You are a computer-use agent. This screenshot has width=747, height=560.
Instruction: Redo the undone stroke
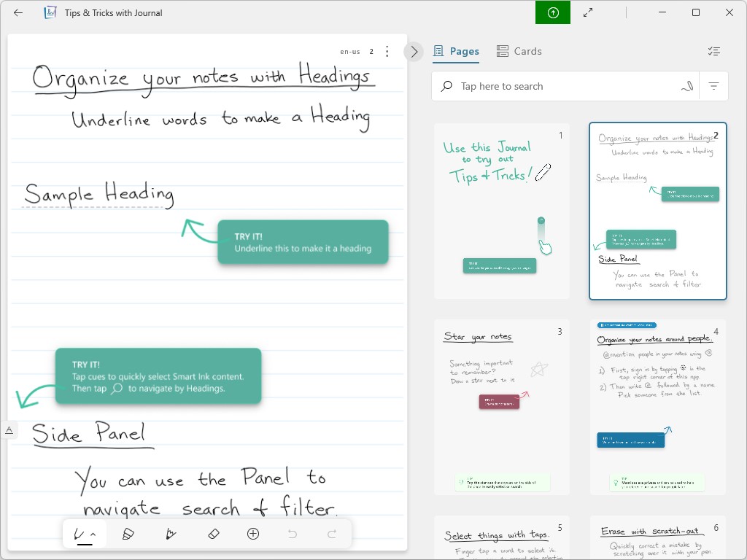330,534
